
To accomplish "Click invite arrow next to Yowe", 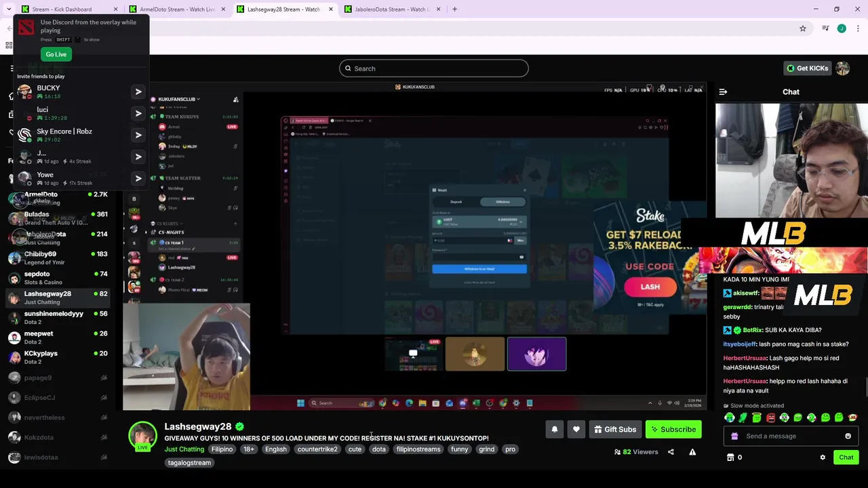I will pyautogui.click(x=138, y=178).
